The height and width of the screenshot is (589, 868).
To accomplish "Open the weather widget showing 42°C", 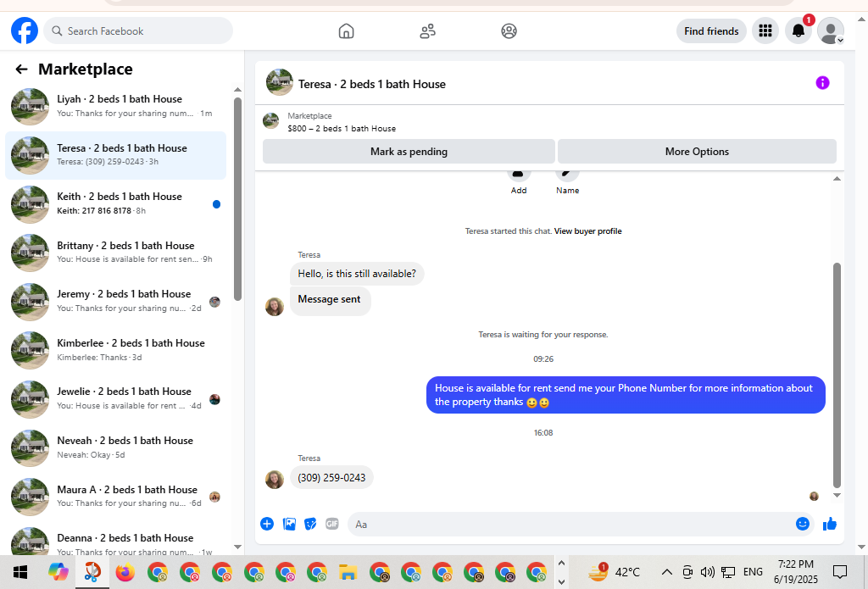I will (x=615, y=572).
